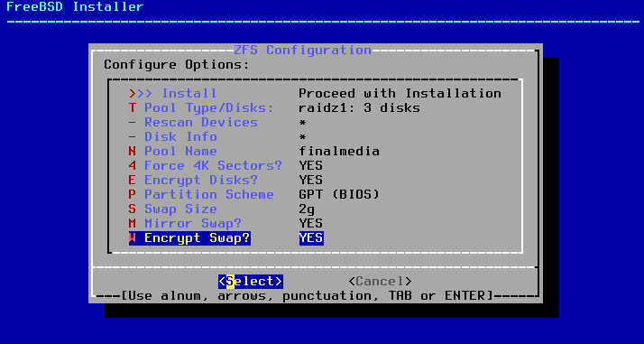Viewport: 644px width, 344px height.
Task: Click the 'finalmedia' pool name value
Action: pos(339,152)
